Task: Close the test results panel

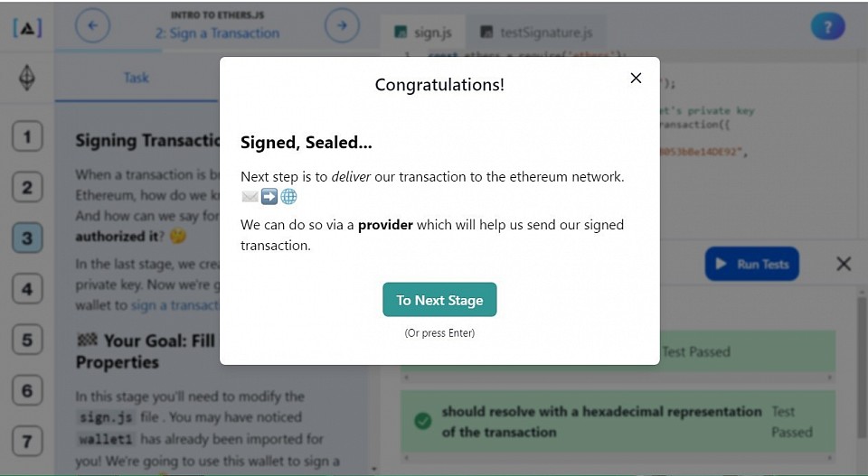Action: click(844, 264)
